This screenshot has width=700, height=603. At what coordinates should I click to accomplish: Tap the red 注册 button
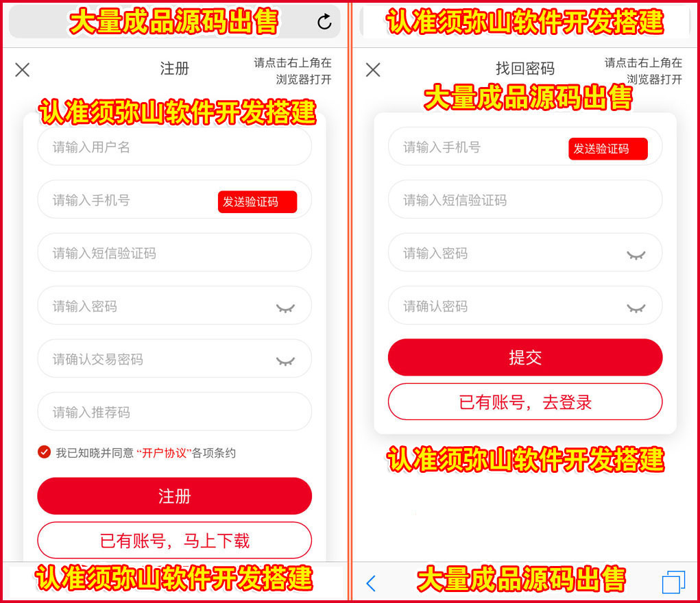[175, 496]
